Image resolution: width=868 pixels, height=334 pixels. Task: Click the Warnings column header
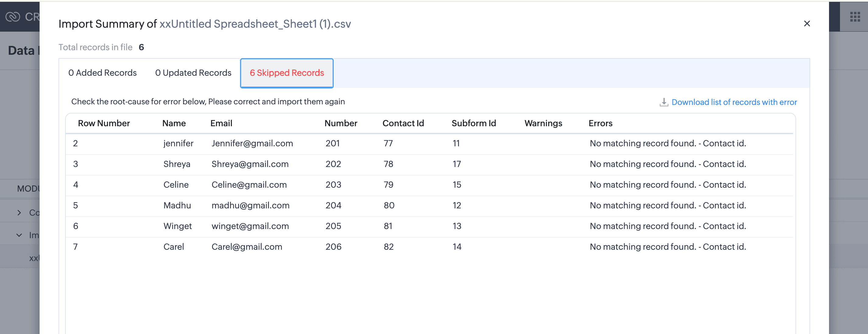pyautogui.click(x=543, y=123)
